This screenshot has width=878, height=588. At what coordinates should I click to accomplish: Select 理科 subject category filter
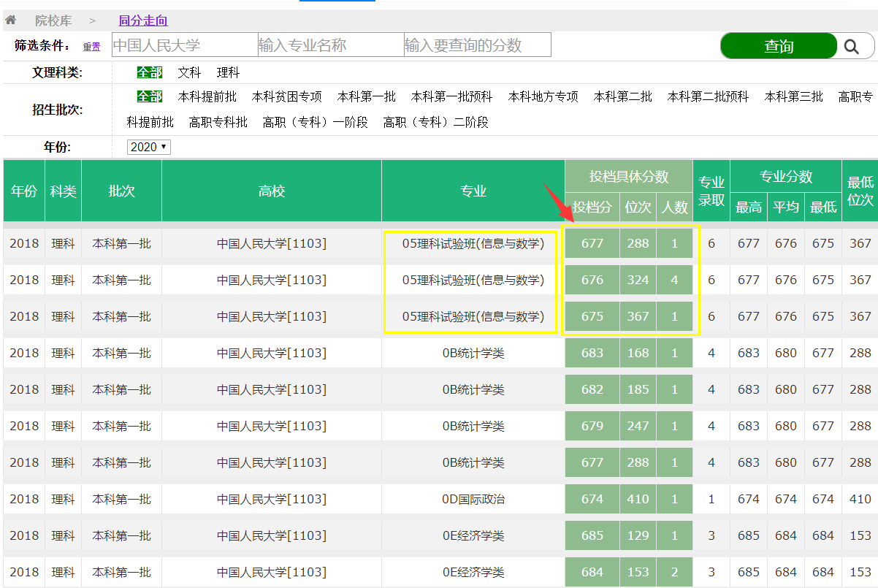click(228, 73)
